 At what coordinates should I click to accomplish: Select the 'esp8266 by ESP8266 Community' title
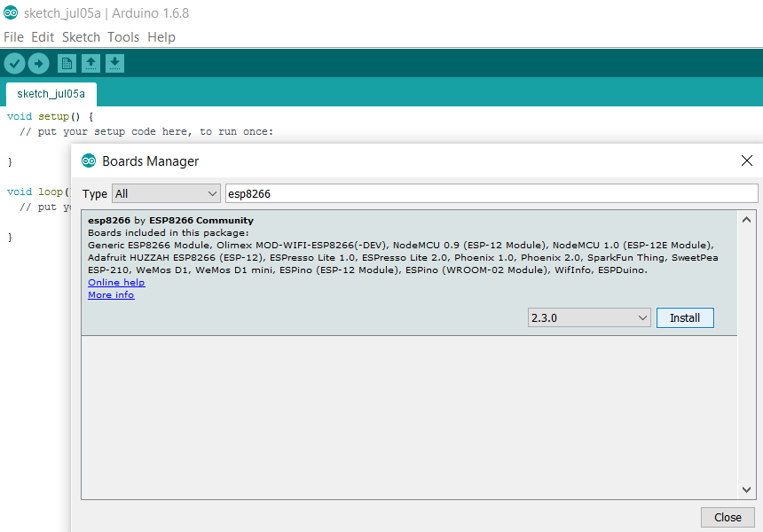171,220
